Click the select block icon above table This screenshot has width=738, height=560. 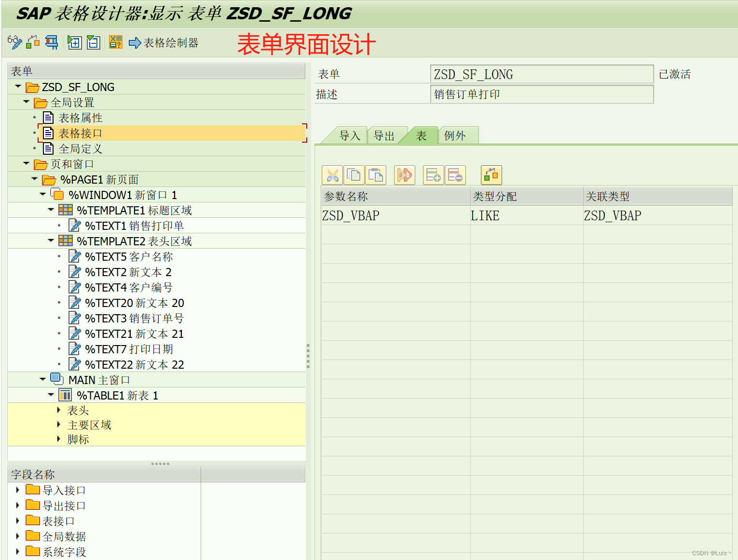(405, 175)
